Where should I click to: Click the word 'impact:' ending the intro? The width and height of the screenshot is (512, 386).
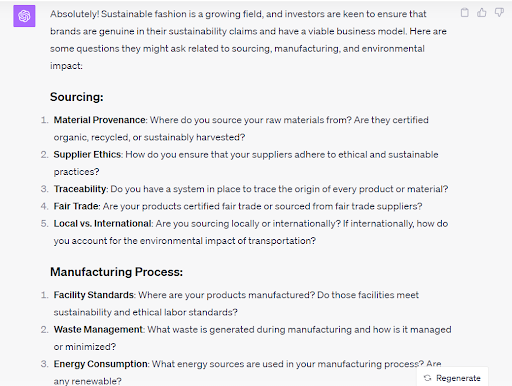(x=66, y=66)
